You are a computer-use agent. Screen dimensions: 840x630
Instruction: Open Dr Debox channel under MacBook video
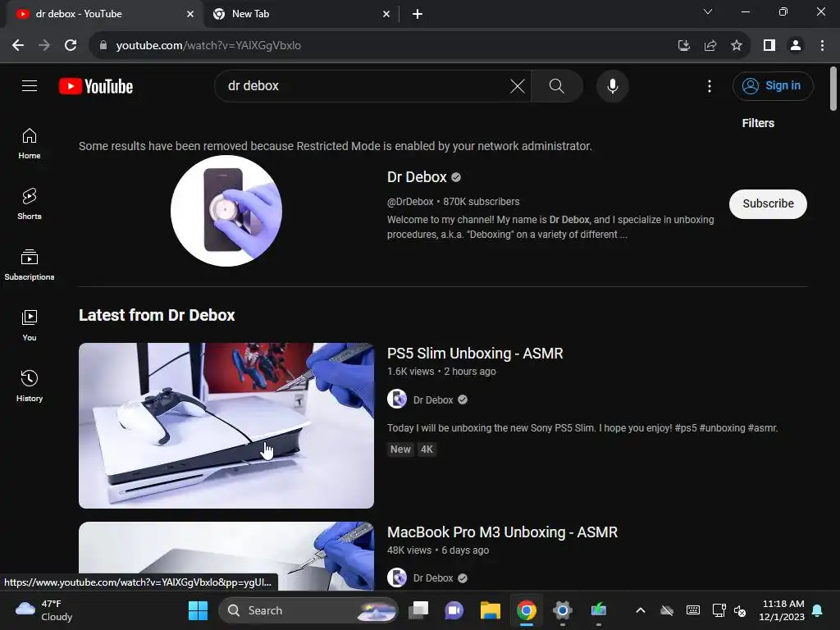(433, 578)
